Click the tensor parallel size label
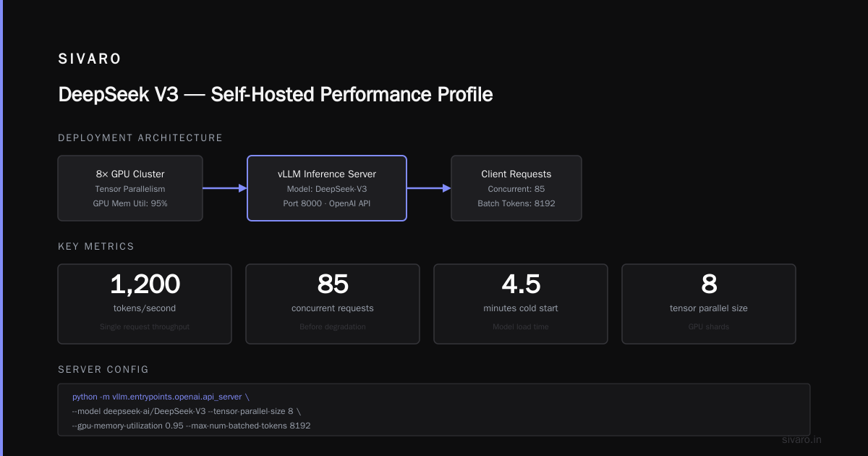 [x=709, y=308]
